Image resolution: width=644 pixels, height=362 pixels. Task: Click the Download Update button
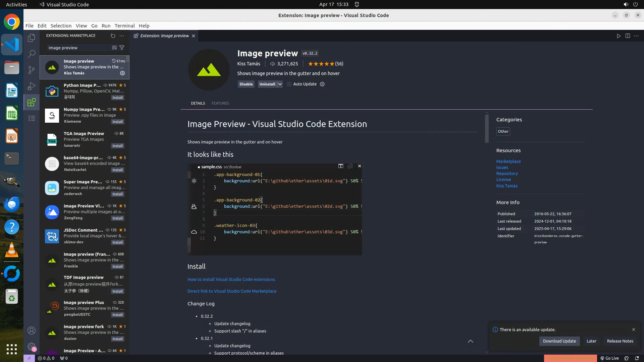pyautogui.click(x=559, y=341)
